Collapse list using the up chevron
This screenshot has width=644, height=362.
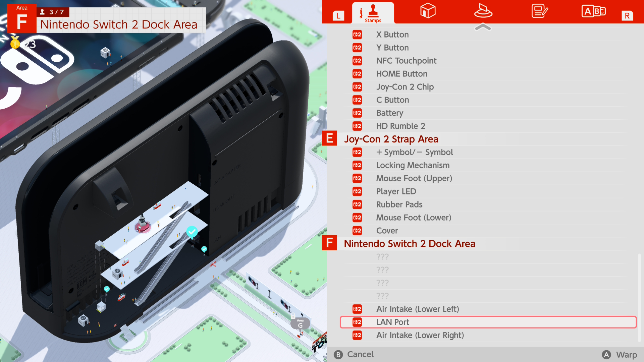point(483,27)
